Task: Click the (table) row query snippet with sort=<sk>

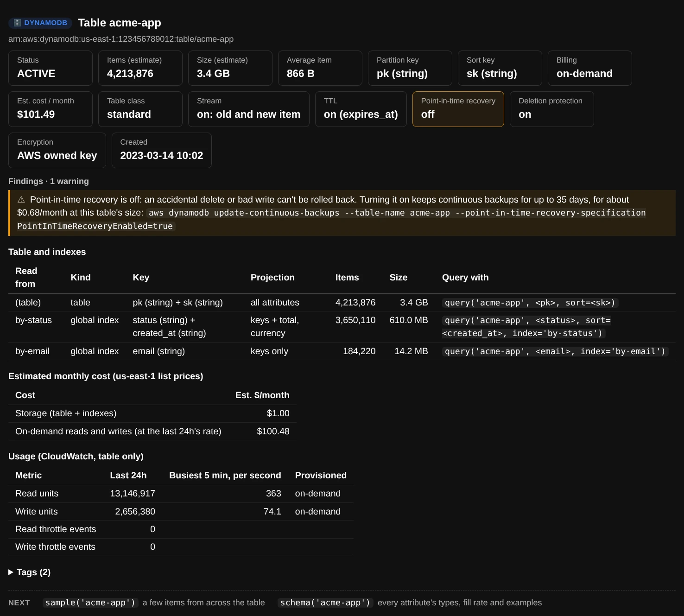Action: tap(530, 303)
